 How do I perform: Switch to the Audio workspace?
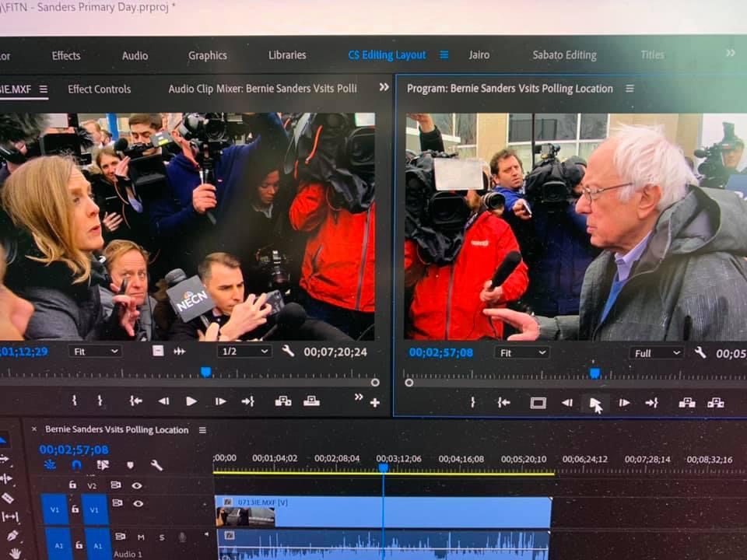tap(135, 56)
